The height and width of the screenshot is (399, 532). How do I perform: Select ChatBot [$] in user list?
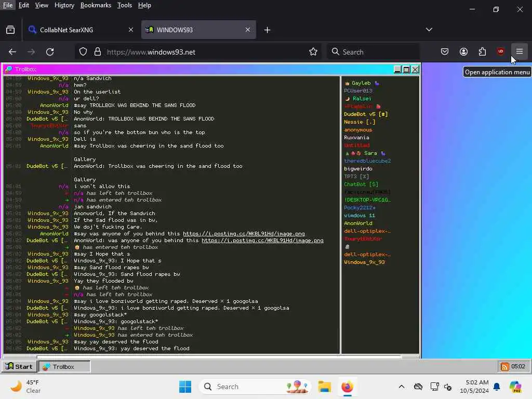point(361,184)
